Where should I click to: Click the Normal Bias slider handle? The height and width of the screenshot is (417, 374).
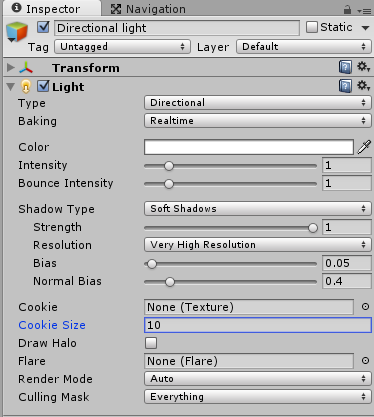[x=170, y=282]
